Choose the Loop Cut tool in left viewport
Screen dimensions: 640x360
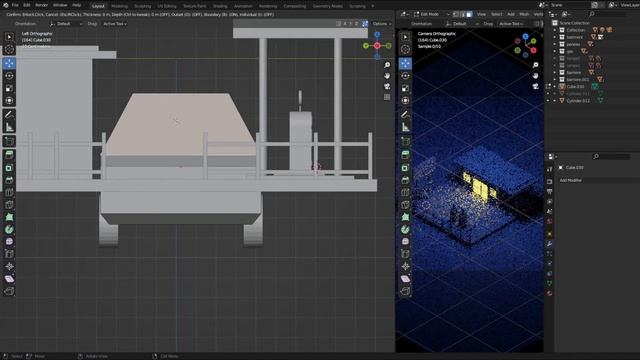[9, 192]
